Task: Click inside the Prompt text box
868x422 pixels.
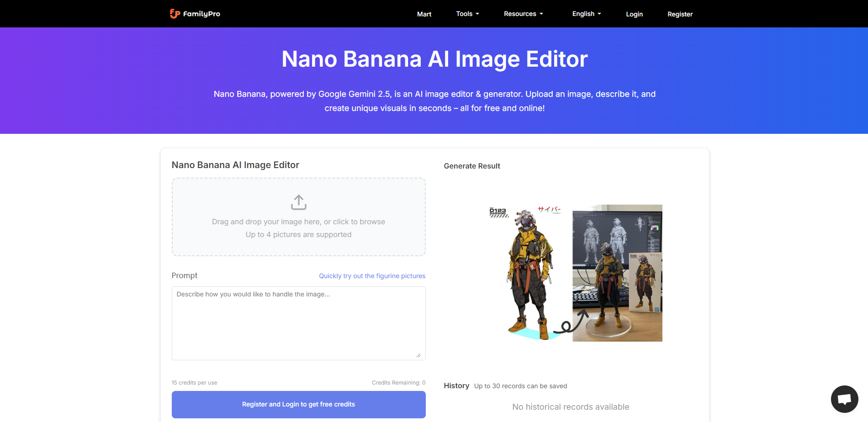Action: [298, 323]
